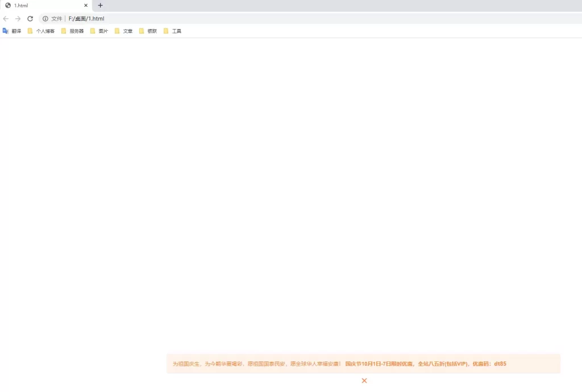
Task: Open the 文章 bookmark folder
Action: (x=123, y=31)
